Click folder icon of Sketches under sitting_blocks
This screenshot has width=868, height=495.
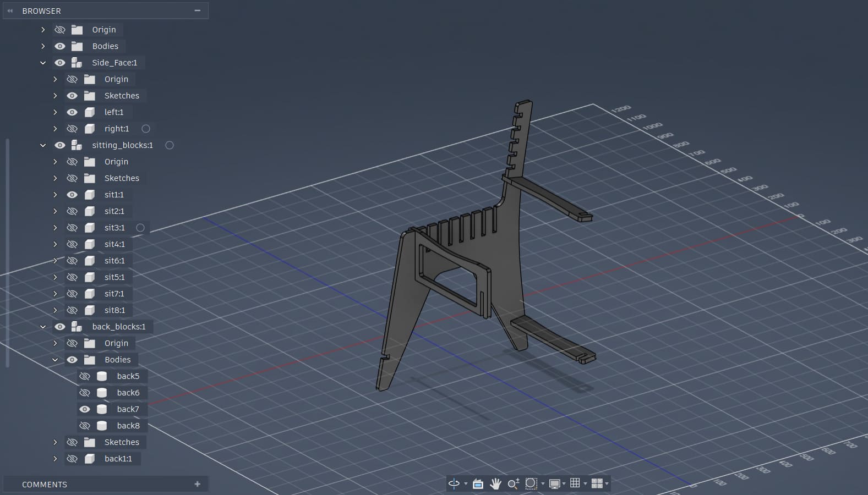point(90,178)
